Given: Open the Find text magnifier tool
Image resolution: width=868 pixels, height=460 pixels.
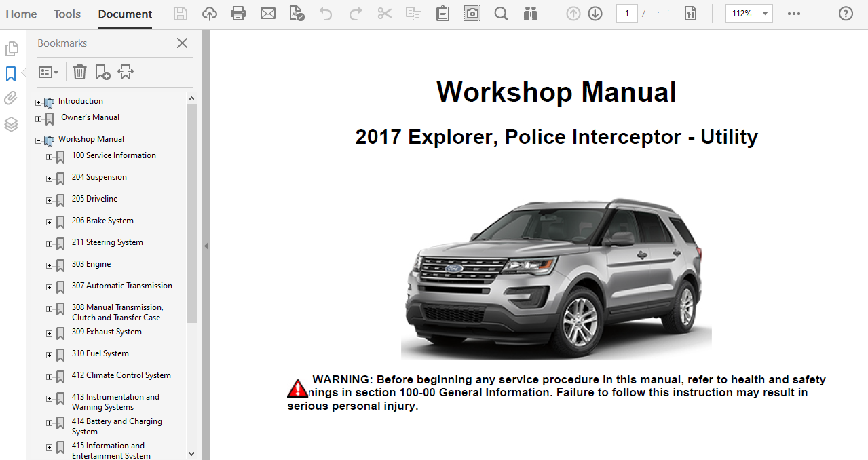Looking at the screenshot, I should (x=501, y=14).
